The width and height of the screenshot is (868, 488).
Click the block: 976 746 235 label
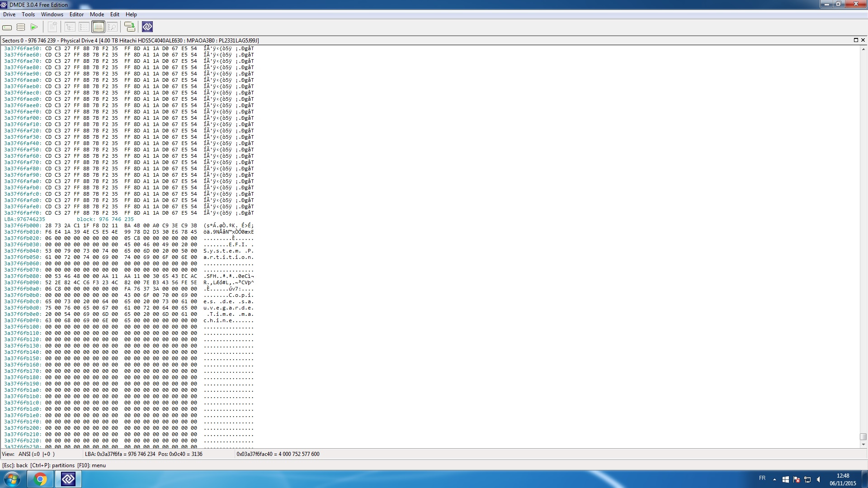(x=105, y=219)
